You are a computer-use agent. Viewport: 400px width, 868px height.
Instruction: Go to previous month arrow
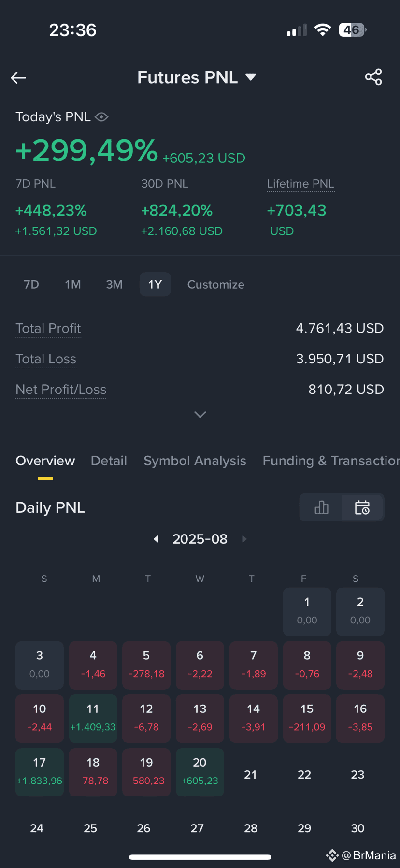pyautogui.click(x=156, y=539)
